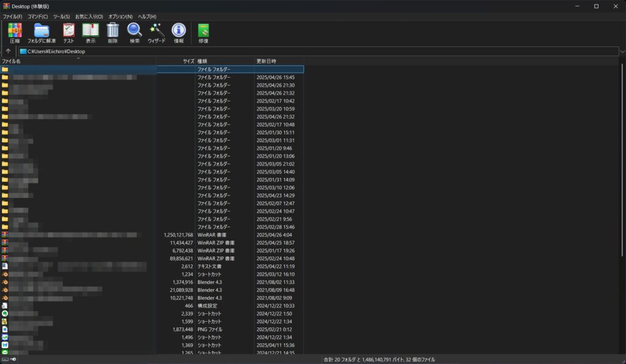
Task: Select the Blender file icon sized 21,089,928
Action: coord(5,290)
